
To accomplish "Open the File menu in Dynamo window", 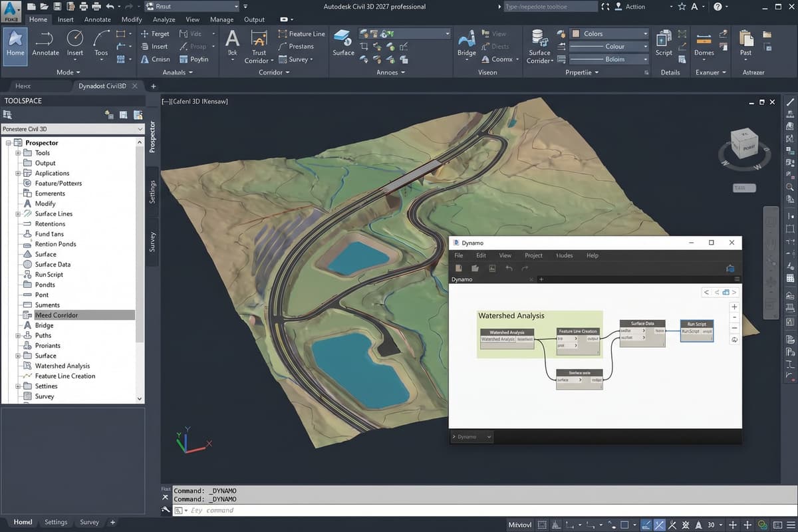I will pyautogui.click(x=459, y=255).
